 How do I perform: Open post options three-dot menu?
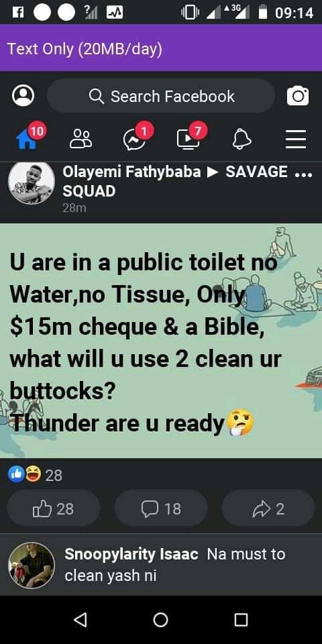point(304,174)
